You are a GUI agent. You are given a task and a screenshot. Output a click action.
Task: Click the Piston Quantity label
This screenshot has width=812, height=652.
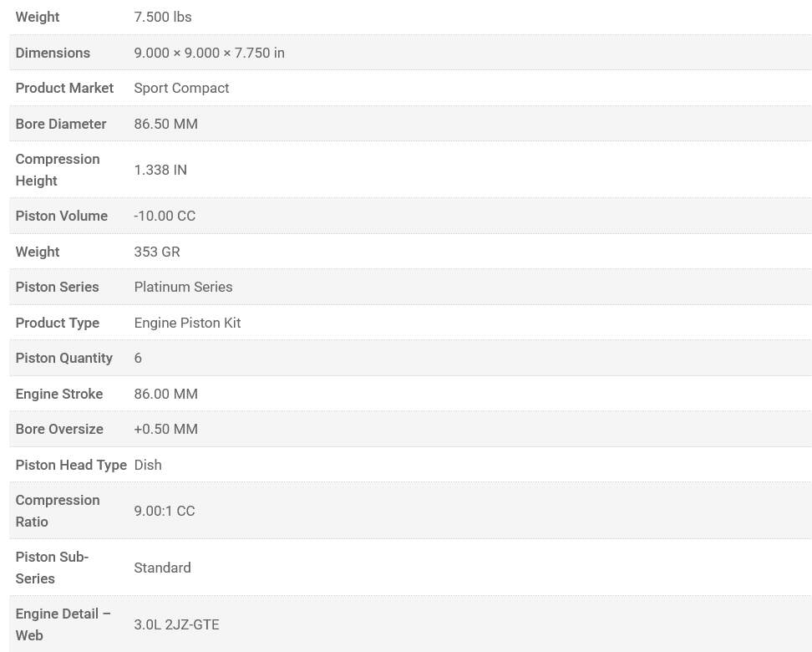(x=63, y=358)
